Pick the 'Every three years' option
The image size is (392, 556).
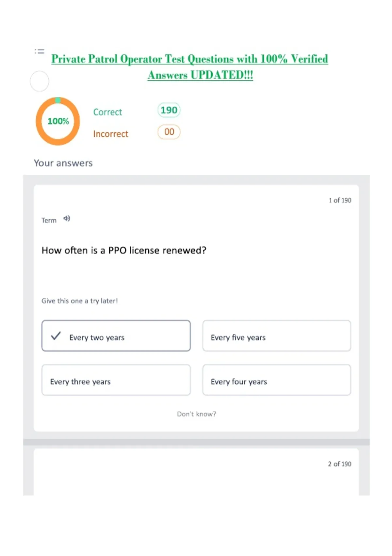pyautogui.click(x=116, y=380)
